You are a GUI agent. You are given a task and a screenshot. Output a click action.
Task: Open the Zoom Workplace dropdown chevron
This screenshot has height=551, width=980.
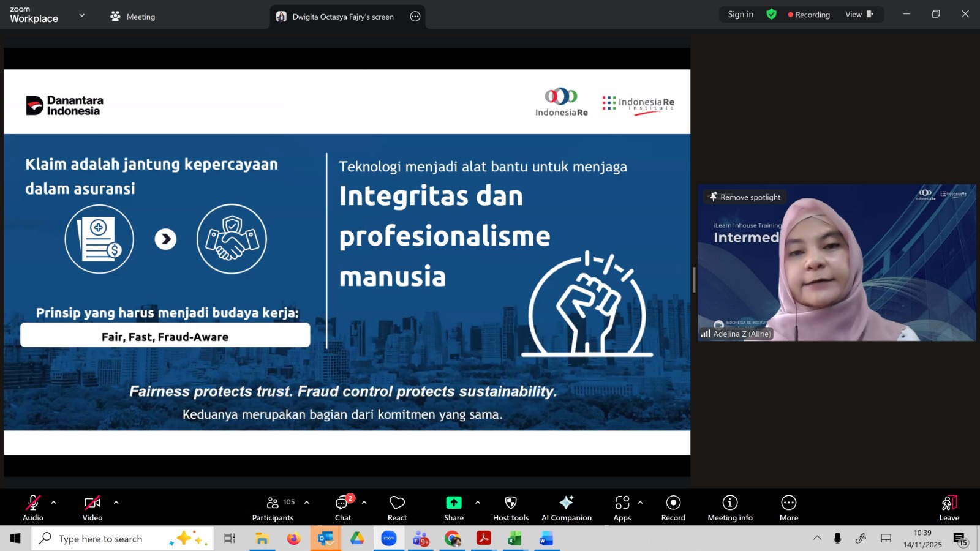point(82,15)
